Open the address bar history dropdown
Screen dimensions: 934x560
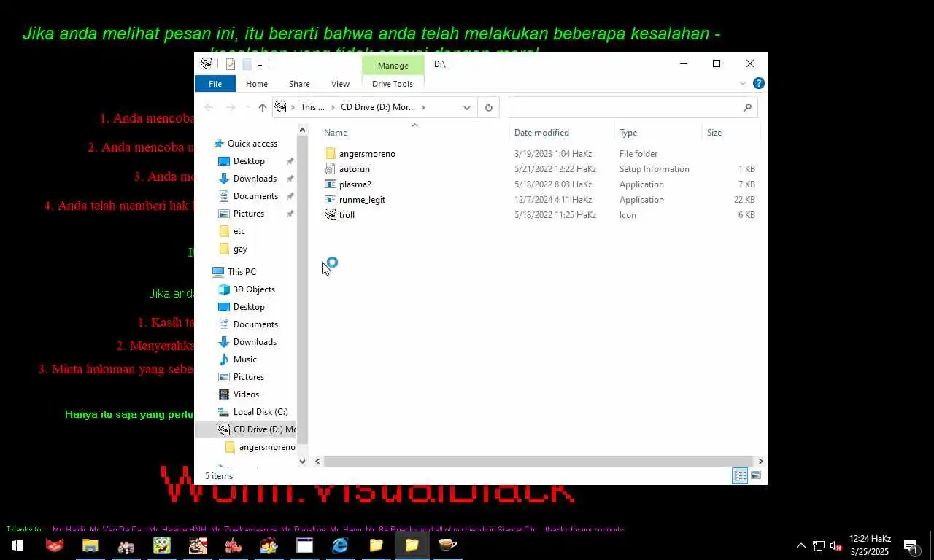tap(467, 107)
